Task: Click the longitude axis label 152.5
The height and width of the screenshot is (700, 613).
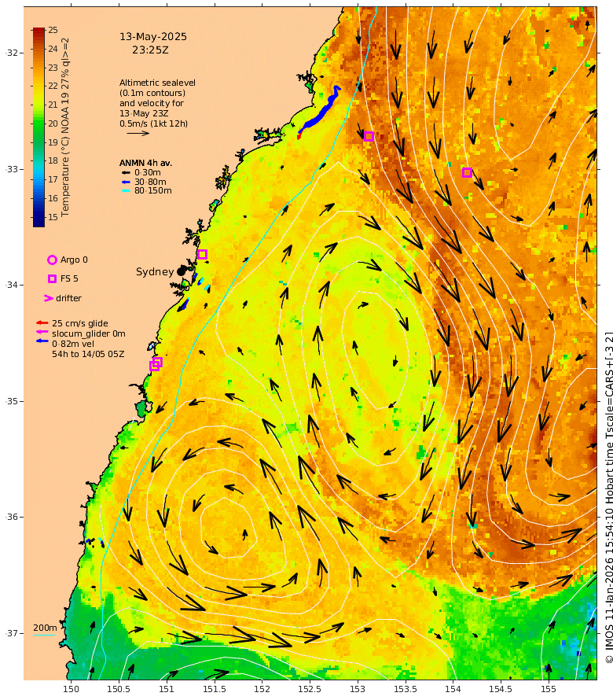Action: [x=310, y=689]
